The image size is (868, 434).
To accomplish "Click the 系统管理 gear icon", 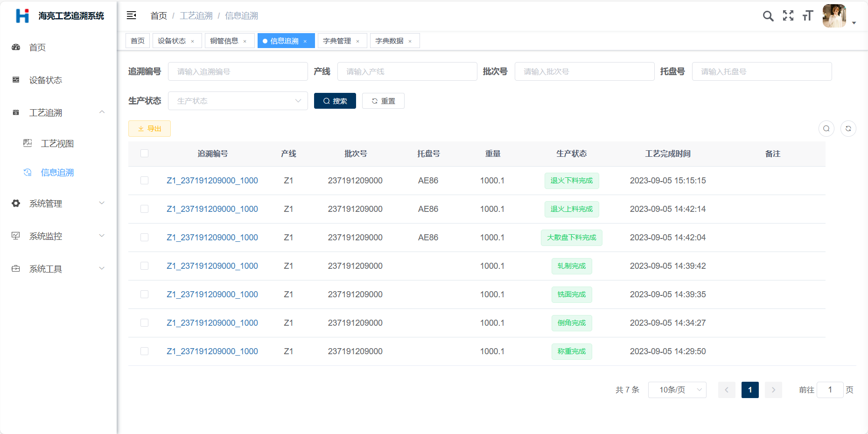I will [x=16, y=203].
